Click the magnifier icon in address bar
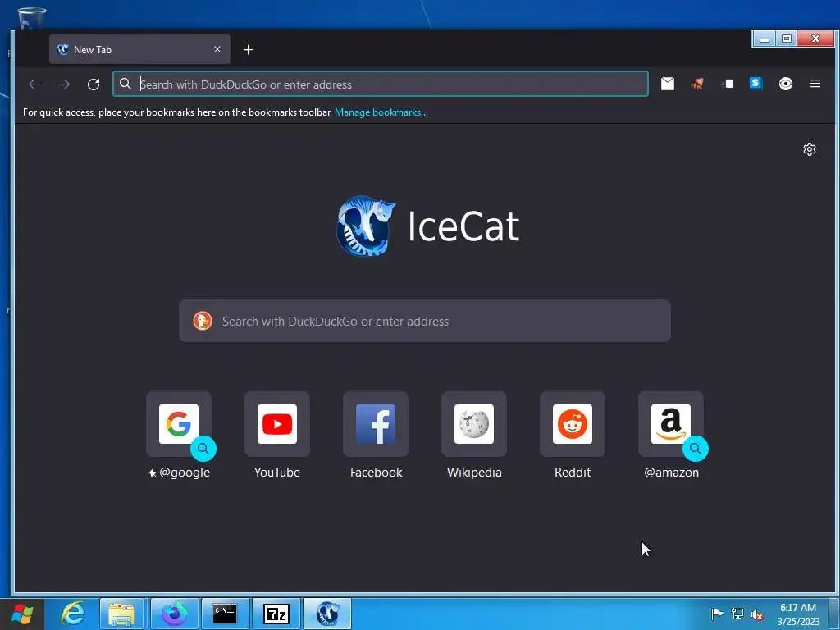The height and width of the screenshot is (630, 840). click(x=126, y=84)
